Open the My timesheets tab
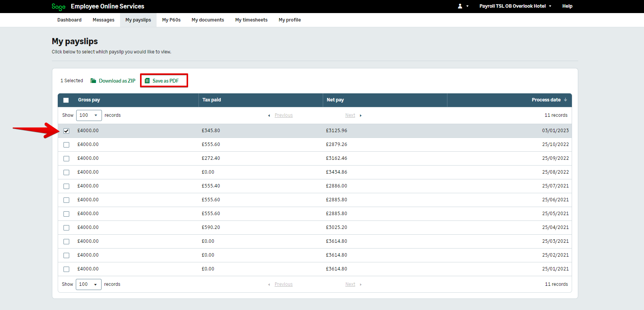 click(x=251, y=20)
